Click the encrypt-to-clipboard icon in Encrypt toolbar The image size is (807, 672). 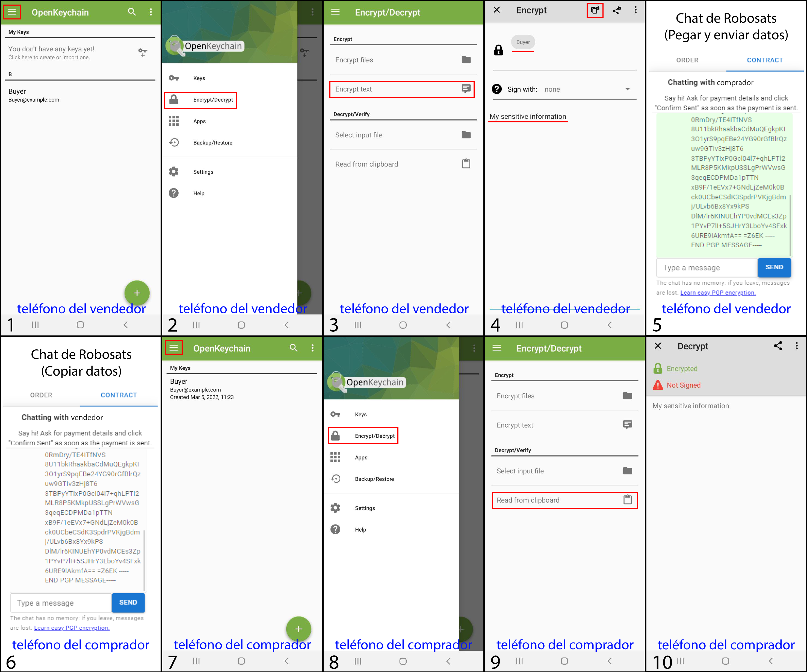[595, 10]
